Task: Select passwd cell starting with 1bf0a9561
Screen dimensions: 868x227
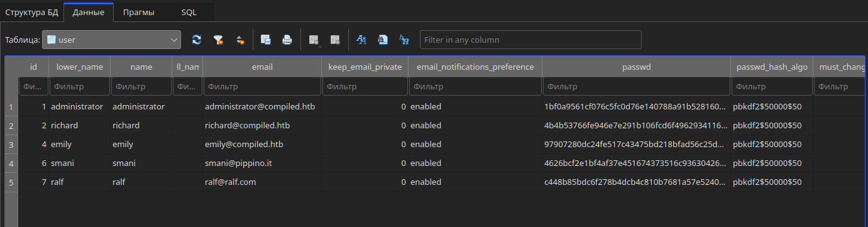Action: (x=637, y=107)
